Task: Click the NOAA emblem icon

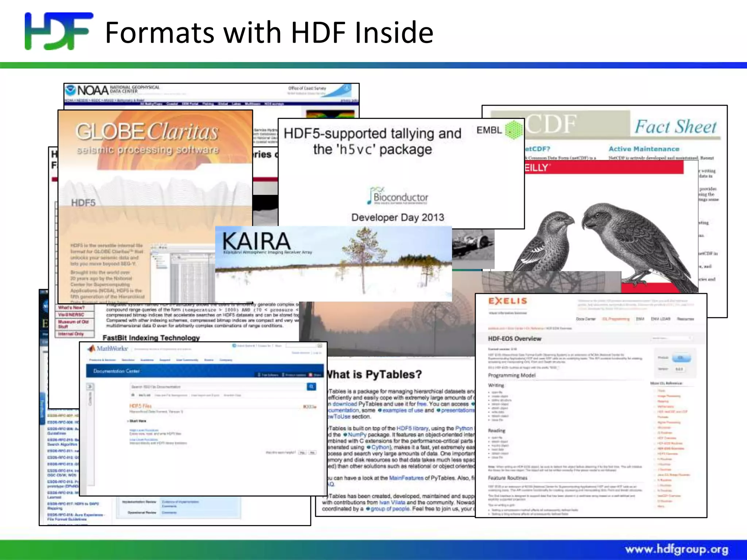Action: coord(71,90)
